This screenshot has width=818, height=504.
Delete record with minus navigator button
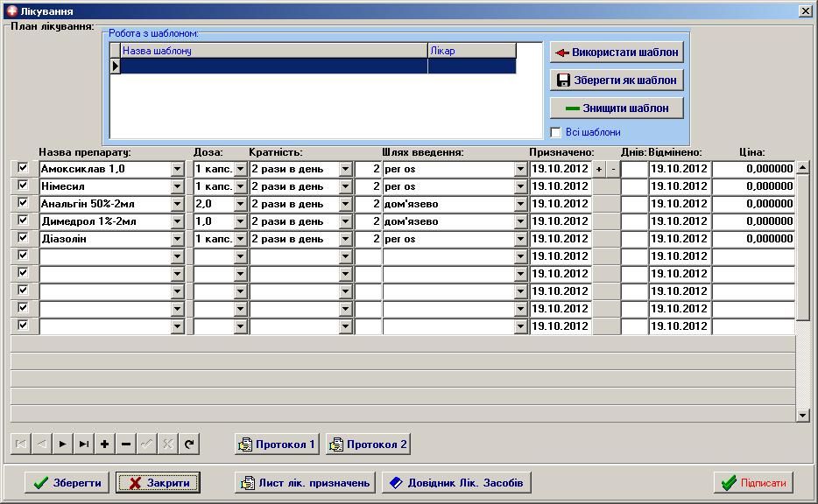tap(126, 444)
